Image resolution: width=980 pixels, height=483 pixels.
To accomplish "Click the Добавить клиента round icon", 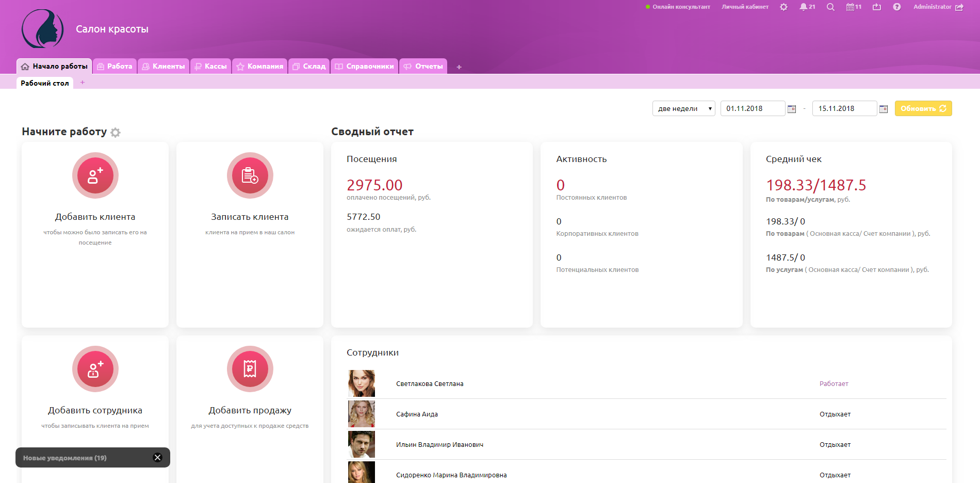I will (95, 175).
